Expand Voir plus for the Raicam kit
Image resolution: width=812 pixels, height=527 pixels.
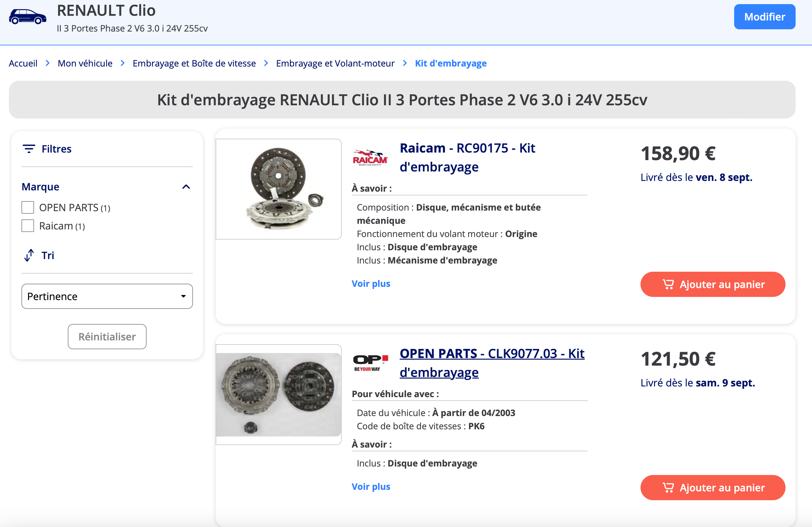(x=371, y=283)
